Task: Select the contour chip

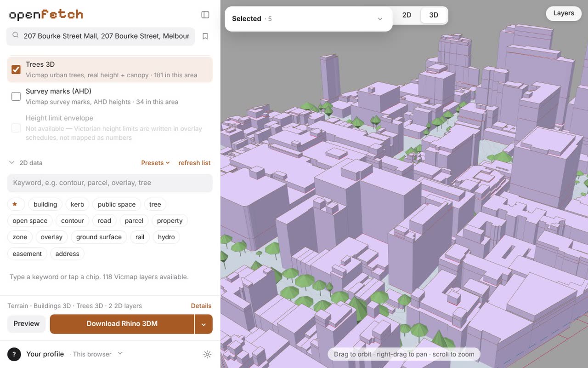Action: 73,221
